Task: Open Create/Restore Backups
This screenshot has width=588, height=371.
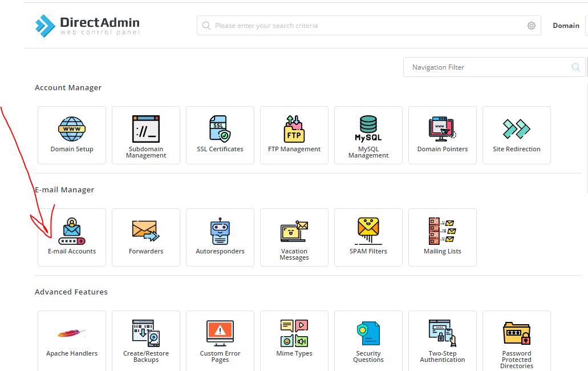Action: [146, 334]
